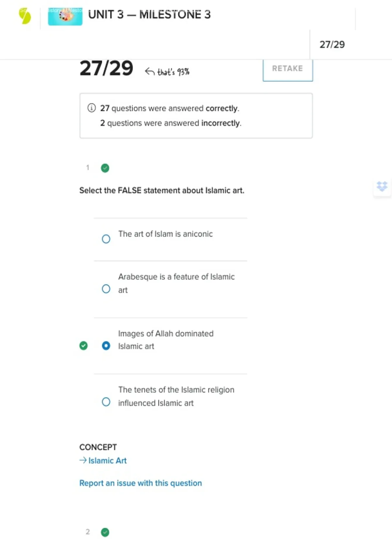Select "Images of Allah dominated" radio option
This screenshot has width=392, height=556.
tap(106, 346)
